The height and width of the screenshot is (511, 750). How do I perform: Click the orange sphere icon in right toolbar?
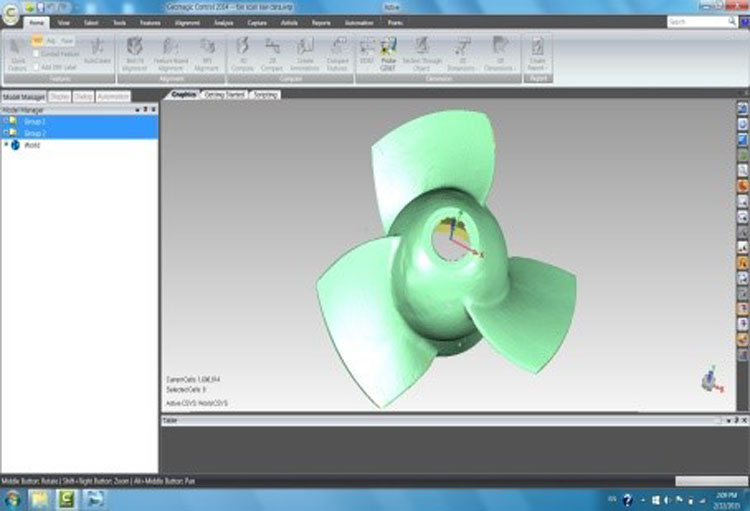[x=742, y=186]
